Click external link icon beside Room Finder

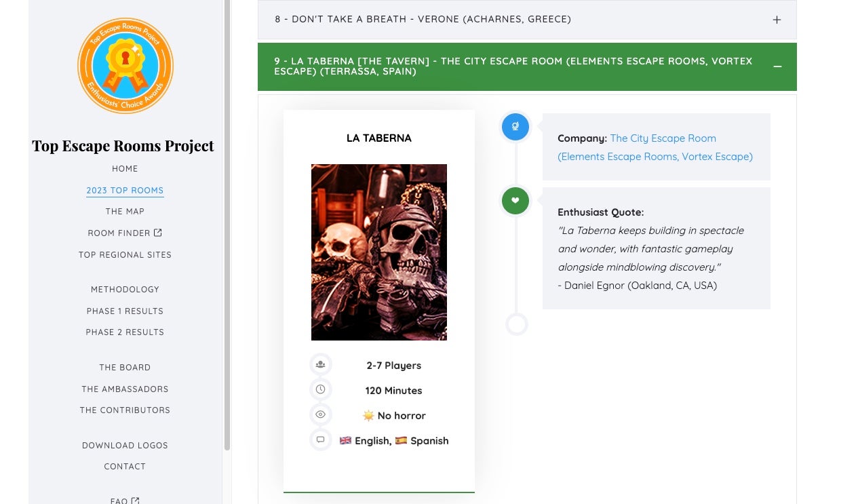coord(158,233)
